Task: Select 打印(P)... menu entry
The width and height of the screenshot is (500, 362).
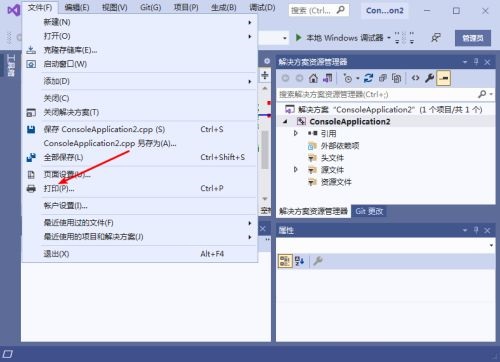Action: point(139,188)
